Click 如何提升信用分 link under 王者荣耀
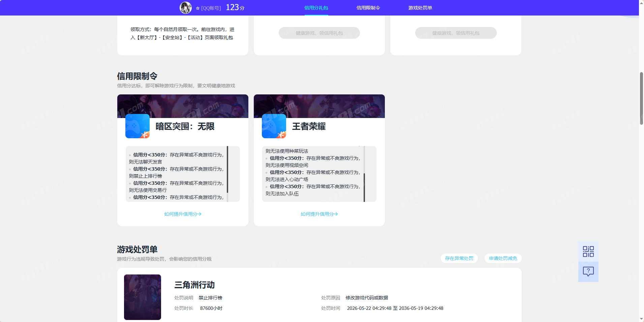Image resolution: width=644 pixels, height=322 pixels. point(319,214)
